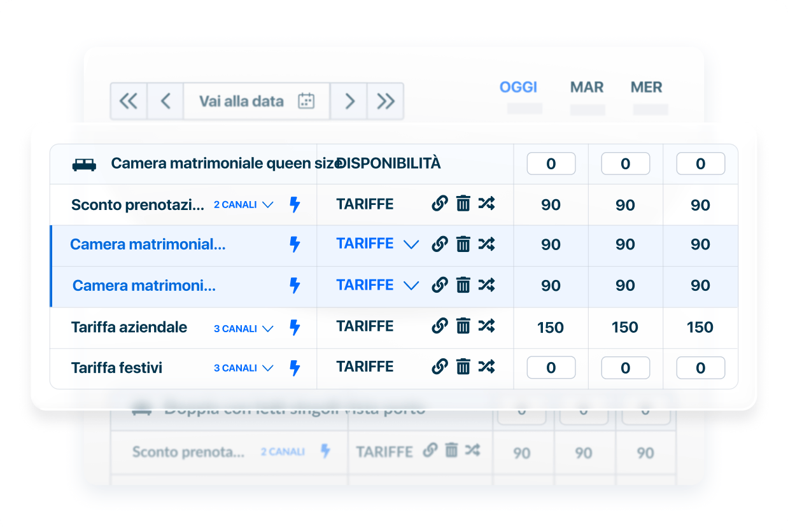This screenshot has width=788, height=532.
Task: Open the Vai alla data date picker
Action: pyautogui.click(x=257, y=101)
